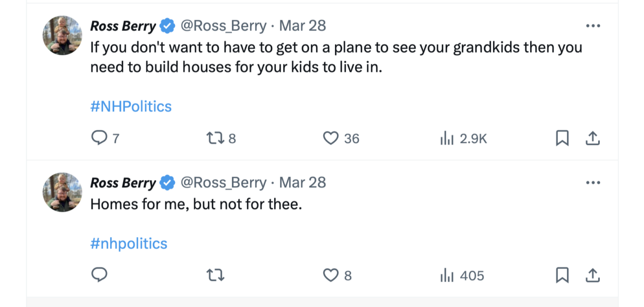644x307 pixels.
Task: View analytics for the 2.9K views tweet
Action: point(447,138)
